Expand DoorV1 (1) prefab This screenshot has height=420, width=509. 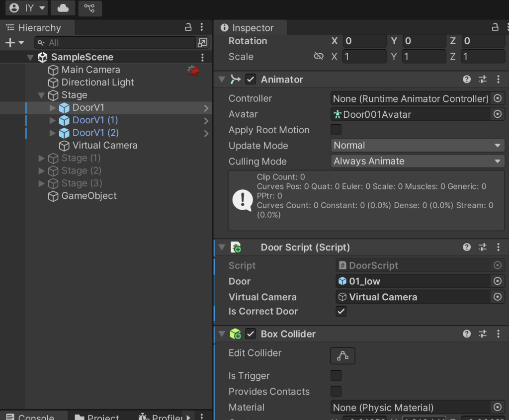52,120
